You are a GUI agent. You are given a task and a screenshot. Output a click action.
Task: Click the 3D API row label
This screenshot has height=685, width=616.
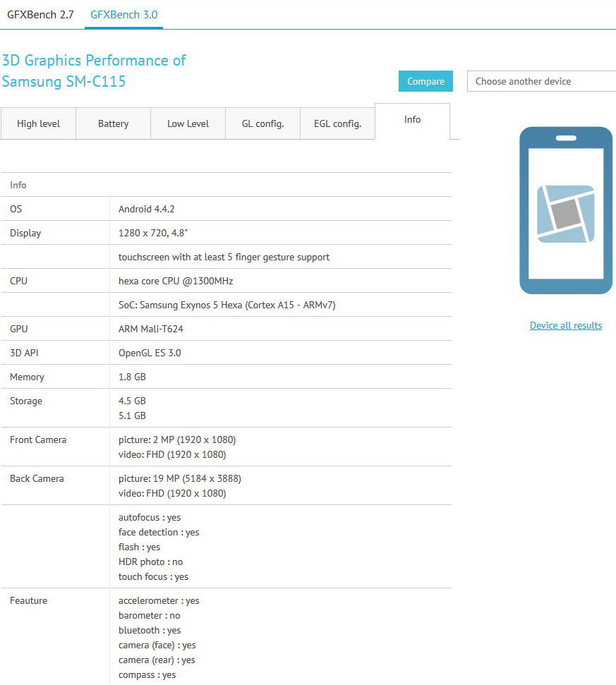tap(24, 353)
